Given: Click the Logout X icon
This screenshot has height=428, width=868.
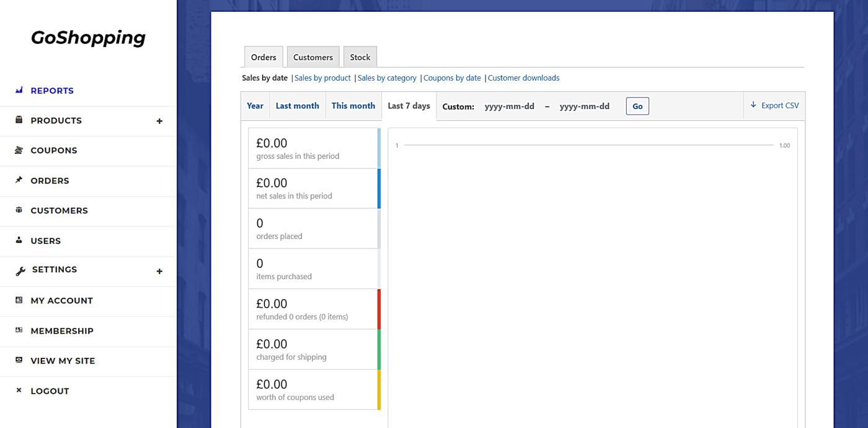Looking at the screenshot, I should point(19,390).
